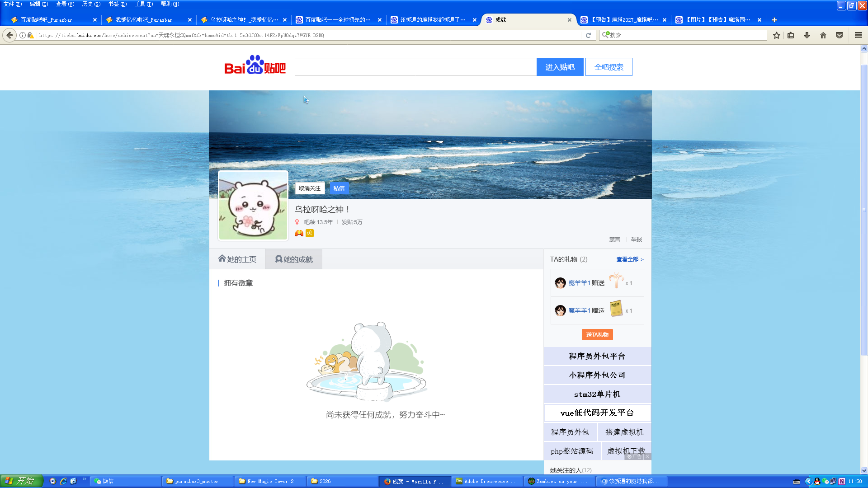This screenshot has width=868, height=488.
Task: Open the 书签(B) menu
Action: 117,4
